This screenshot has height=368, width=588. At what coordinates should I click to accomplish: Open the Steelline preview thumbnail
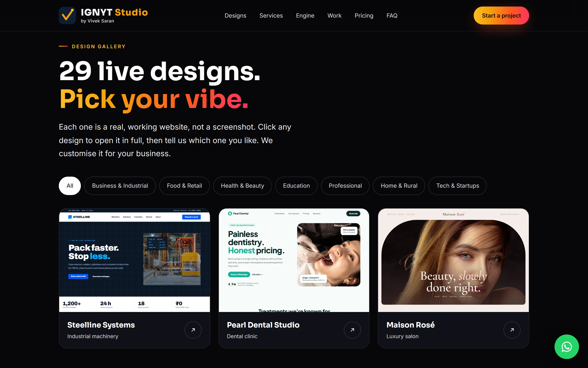pyautogui.click(x=134, y=260)
